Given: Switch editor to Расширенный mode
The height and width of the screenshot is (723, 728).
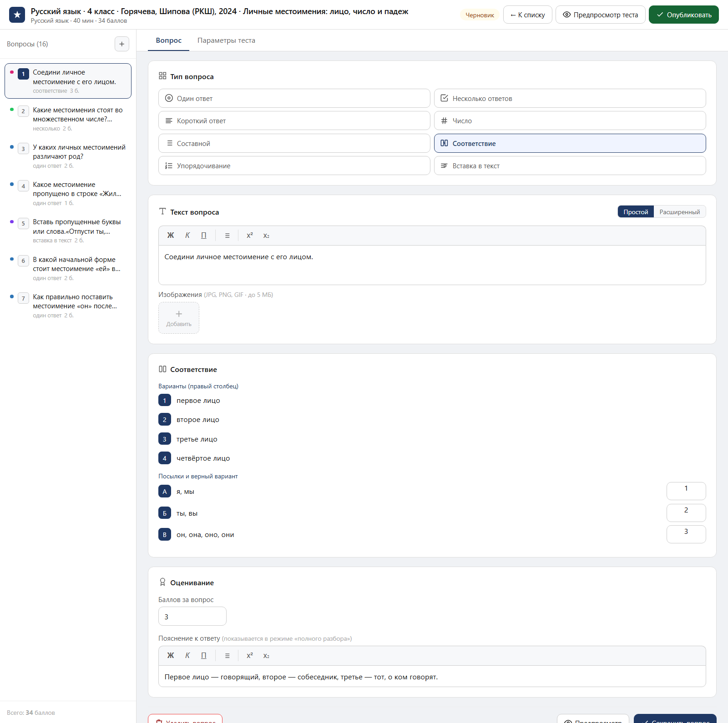Looking at the screenshot, I should pyautogui.click(x=680, y=212).
